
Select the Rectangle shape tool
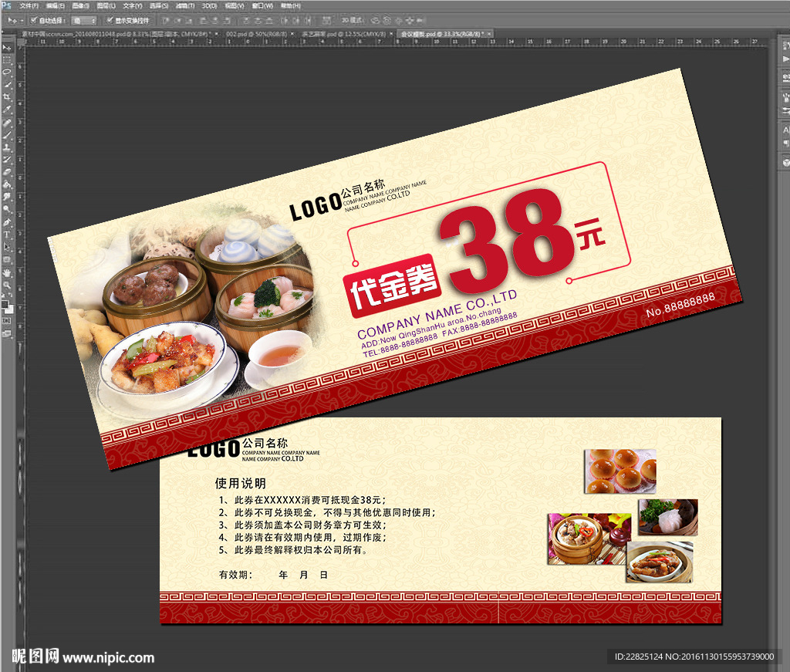(7, 259)
